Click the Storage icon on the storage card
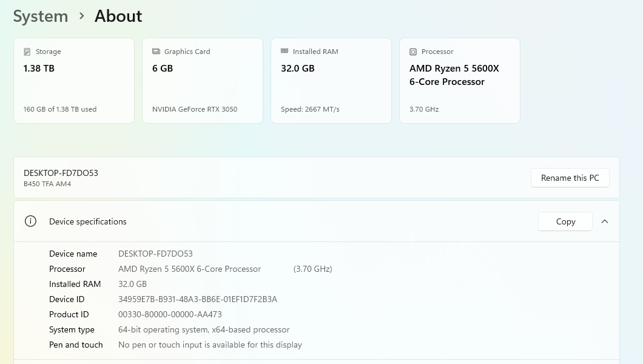The width and height of the screenshot is (643, 364). tap(27, 52)
